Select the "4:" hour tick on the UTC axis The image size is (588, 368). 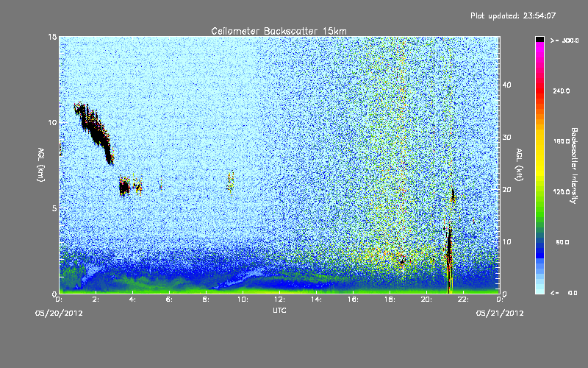click(x=133, y=300)
